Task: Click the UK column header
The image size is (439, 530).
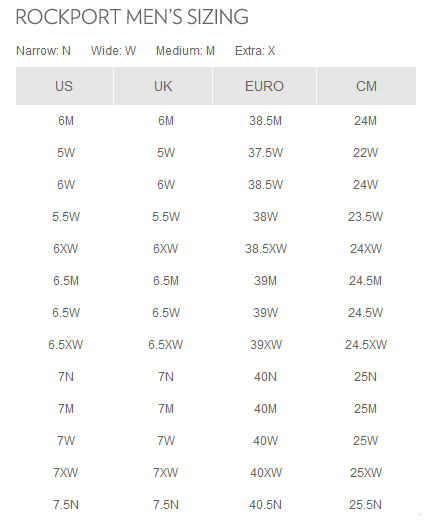Action: coord(163,86)
